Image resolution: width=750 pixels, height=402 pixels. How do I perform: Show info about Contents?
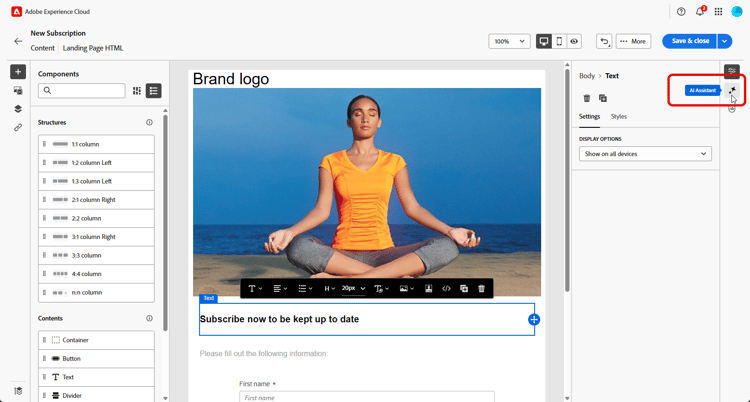coord(149,318)
